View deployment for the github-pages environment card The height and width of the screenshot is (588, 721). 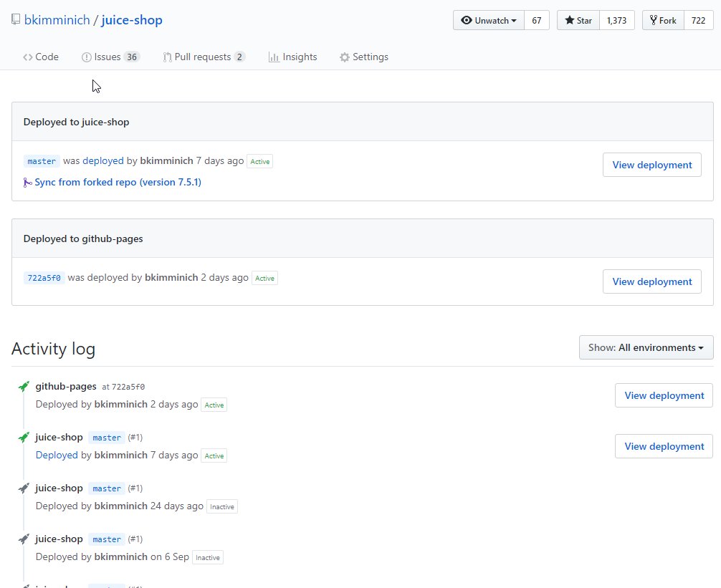click(652, 281)
